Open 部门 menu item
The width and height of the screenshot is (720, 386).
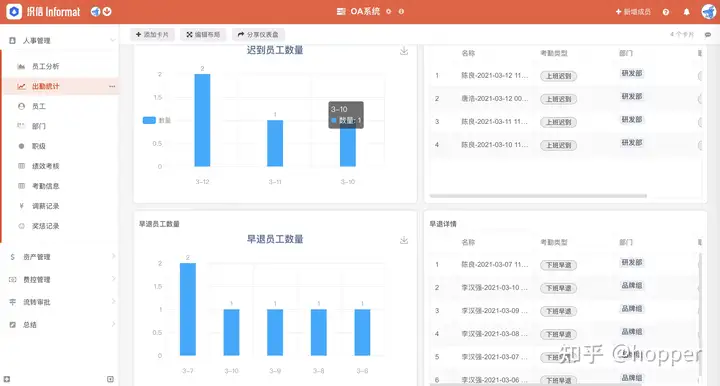pyautogui.click(x=39, y=126)
